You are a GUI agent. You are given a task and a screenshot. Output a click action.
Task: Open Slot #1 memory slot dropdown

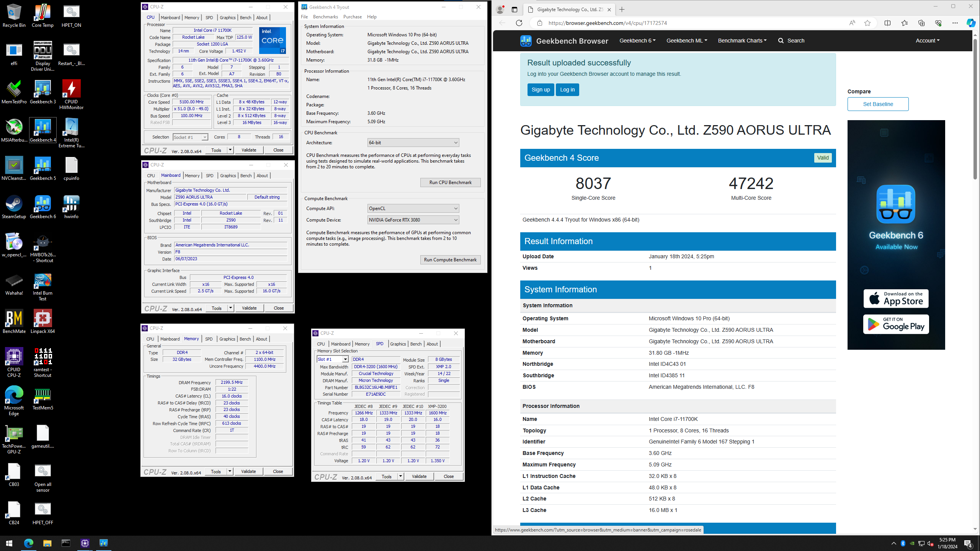click(x=332, y=359)
